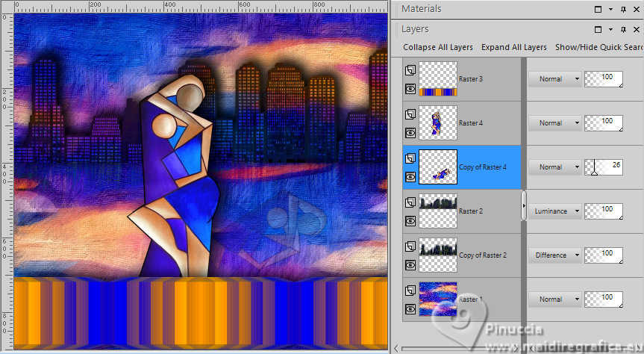644x354 pixels.
Task: Select the Copy of Raster 4 thumbnail
Action: click(x=438, y=167)
